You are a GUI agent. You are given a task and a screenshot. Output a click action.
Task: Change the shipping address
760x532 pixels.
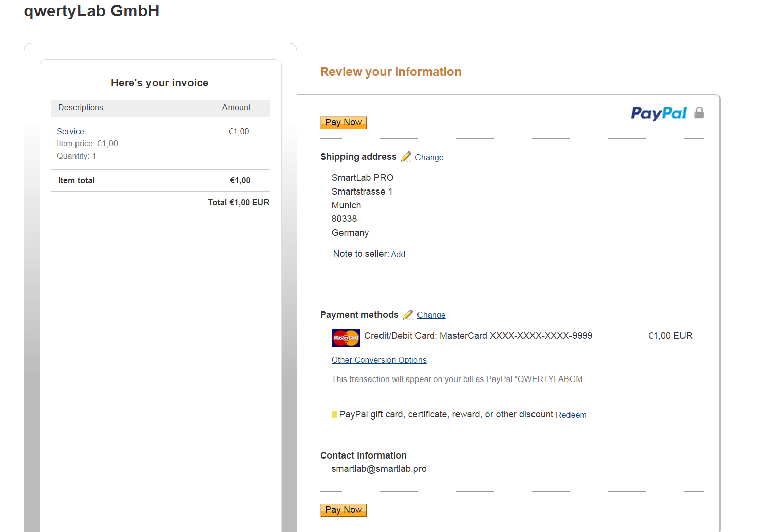point(429,157)
